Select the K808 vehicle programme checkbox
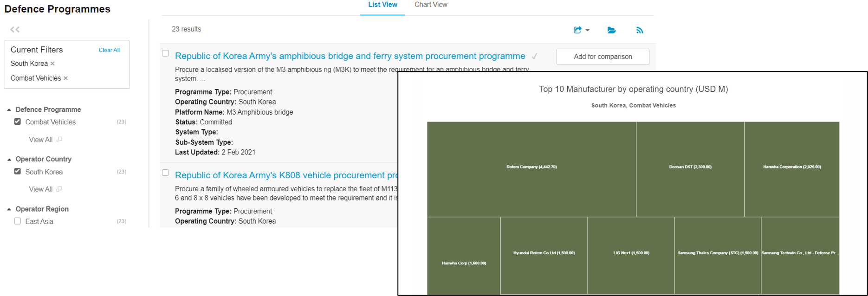The width and height of the screenshot is (868, 296). coord(165,173)
